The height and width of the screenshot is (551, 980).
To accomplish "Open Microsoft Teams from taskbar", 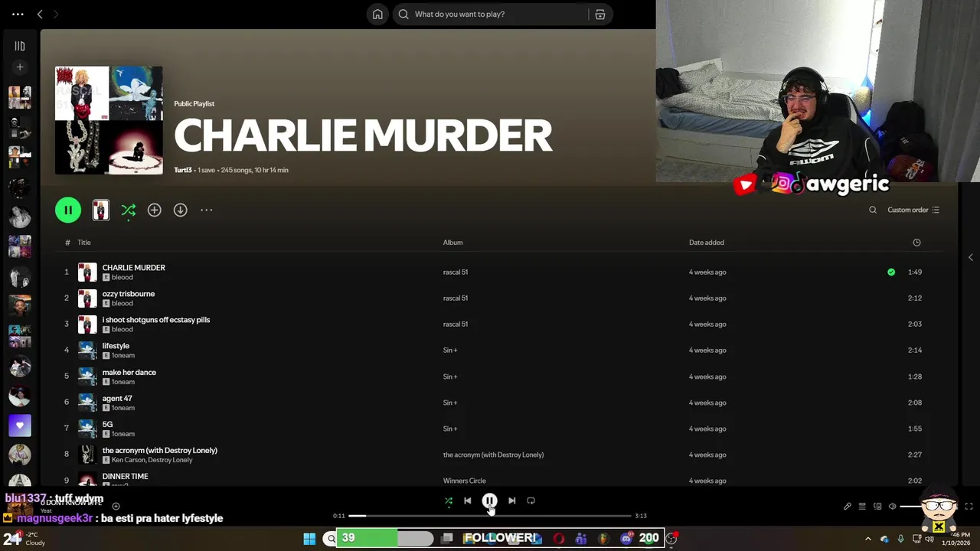I will pyautogui.click(x=581, y=539).
